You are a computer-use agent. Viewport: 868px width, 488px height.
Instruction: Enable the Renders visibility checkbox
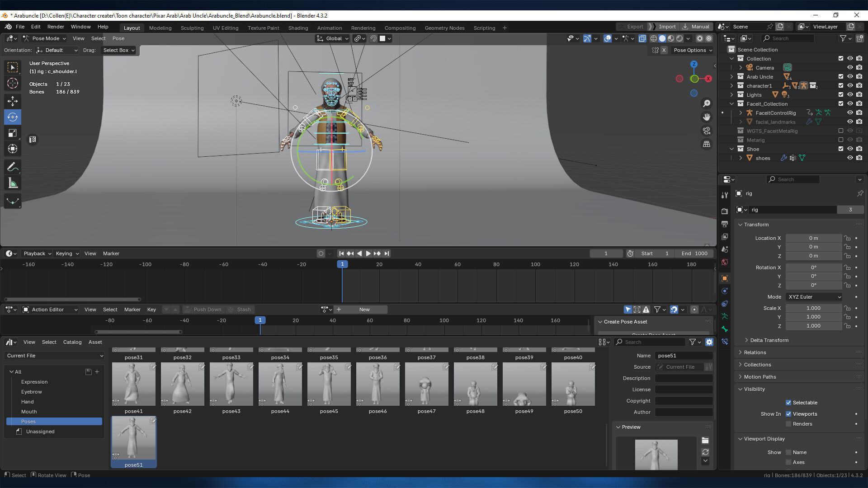788,424
